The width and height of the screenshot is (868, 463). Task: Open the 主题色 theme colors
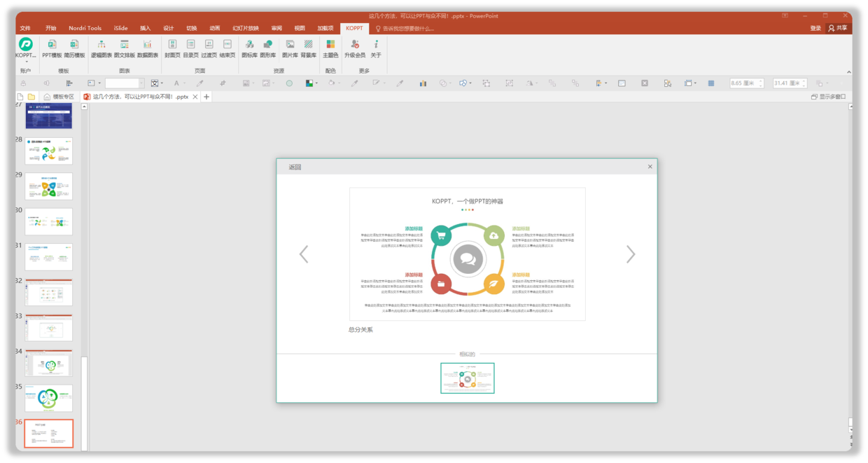point(330,48)
